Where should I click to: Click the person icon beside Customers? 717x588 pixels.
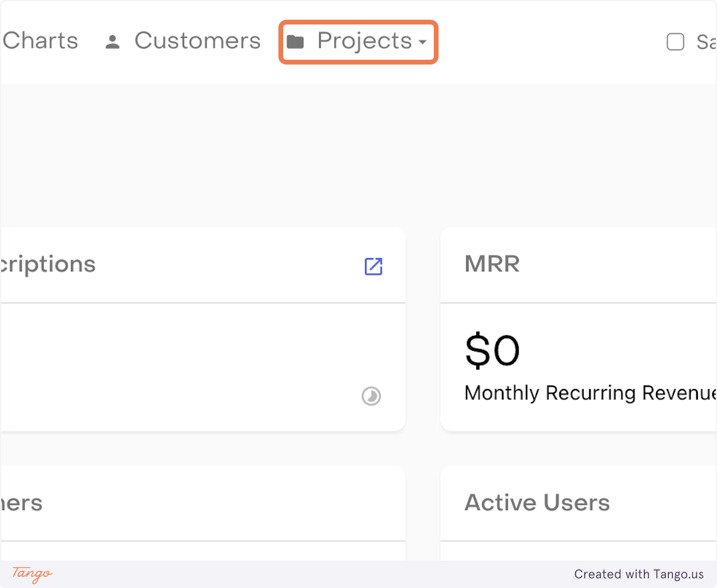click(x=112, y=42)
